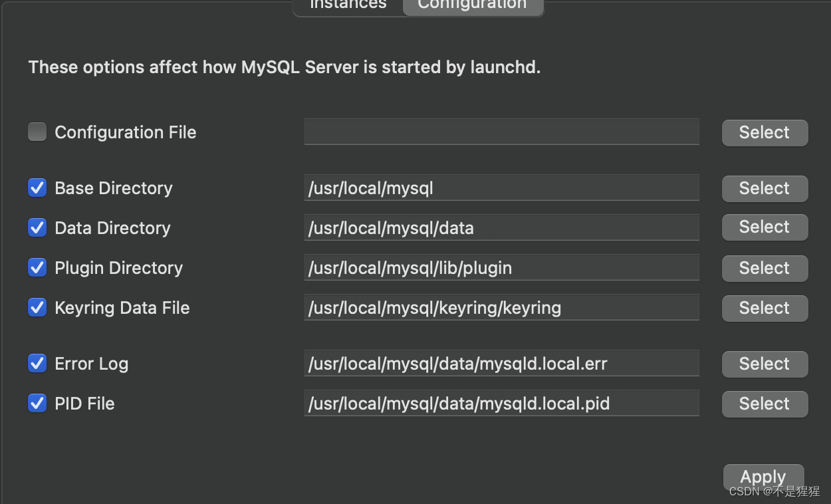Apply the MySQL configuration changes
Screen dimensions: 831x504
pos(763,476)
